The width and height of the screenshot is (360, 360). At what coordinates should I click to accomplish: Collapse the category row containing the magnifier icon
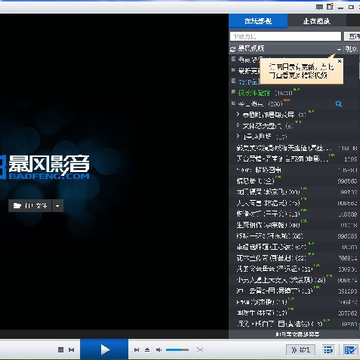233,103
